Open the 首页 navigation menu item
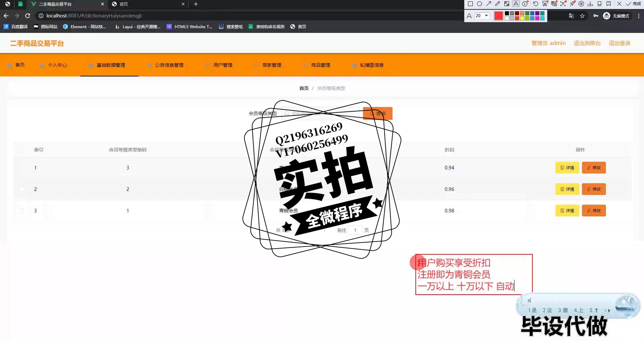 tap(16, 65)
